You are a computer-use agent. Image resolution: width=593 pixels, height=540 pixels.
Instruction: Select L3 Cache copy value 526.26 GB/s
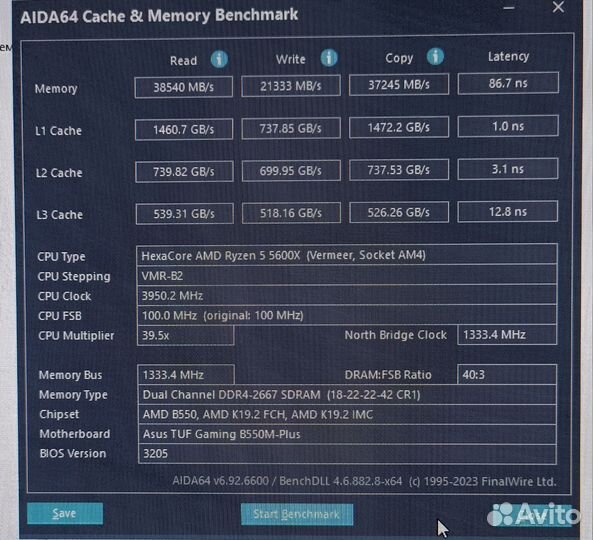click(399, 212)
